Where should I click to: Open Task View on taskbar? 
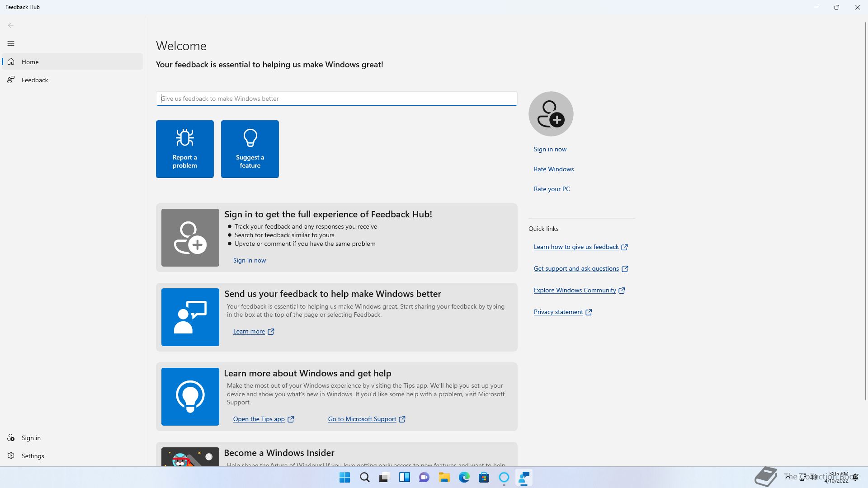pos(384,477)
